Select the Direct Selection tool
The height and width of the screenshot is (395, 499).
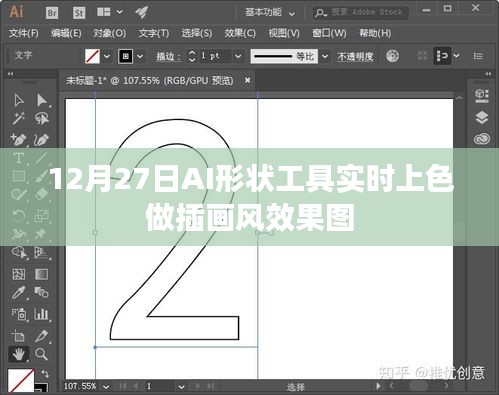(x=42, y=100)
